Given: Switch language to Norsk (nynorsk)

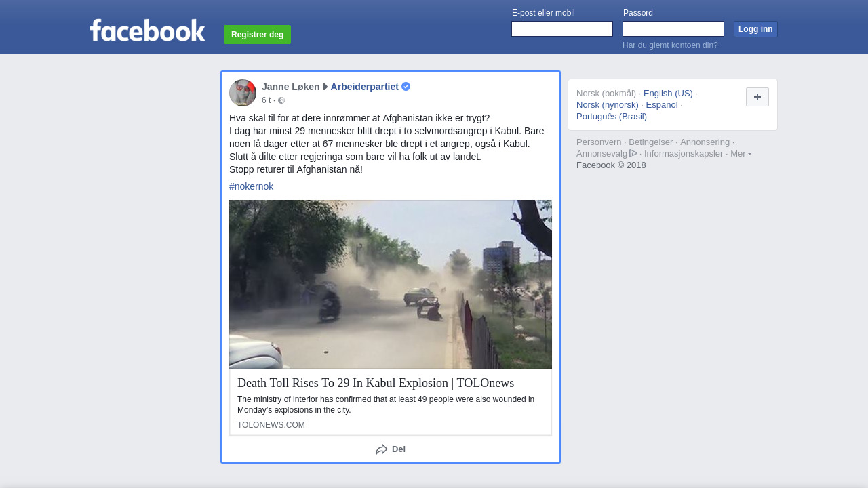Looking at the screenshot, I should point(607,104).
